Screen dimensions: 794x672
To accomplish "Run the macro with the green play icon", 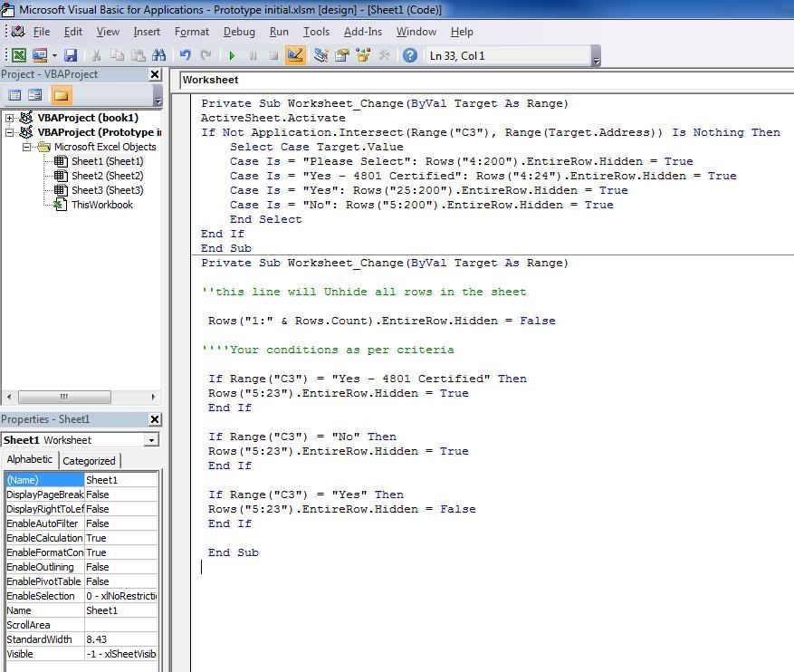I will pyautogui.click(x=233, y=55).
